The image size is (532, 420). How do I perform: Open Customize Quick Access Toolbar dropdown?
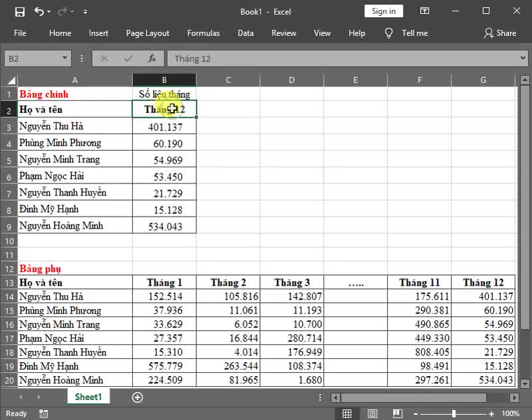pos(86,12)
